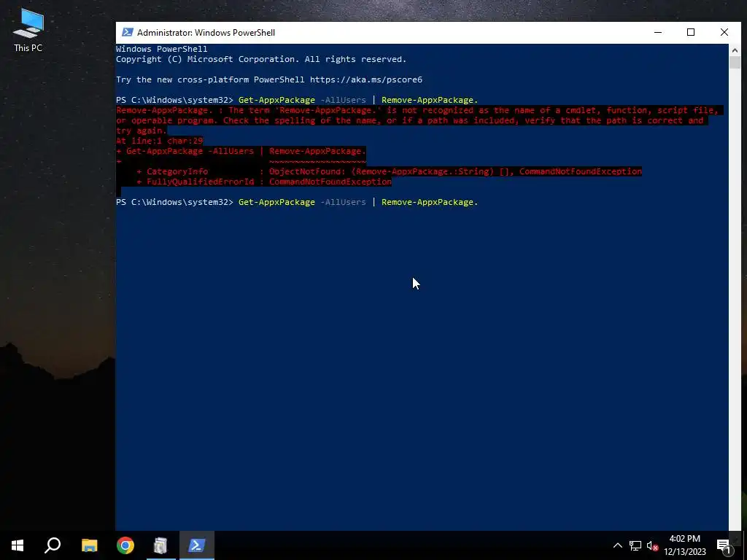Click 'try again.' error line text
The image size is (747, 560).
(141, 131)
